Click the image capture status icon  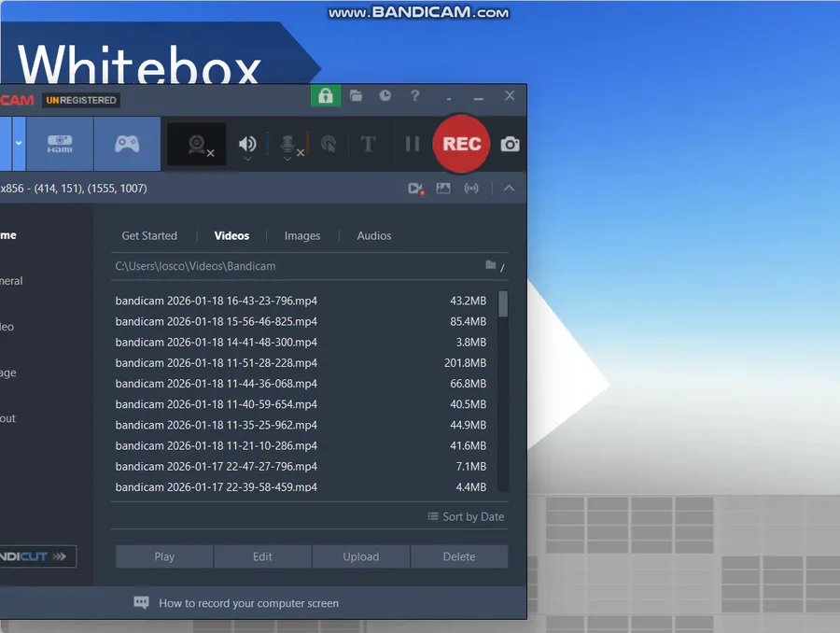click(x=443, y=189)
